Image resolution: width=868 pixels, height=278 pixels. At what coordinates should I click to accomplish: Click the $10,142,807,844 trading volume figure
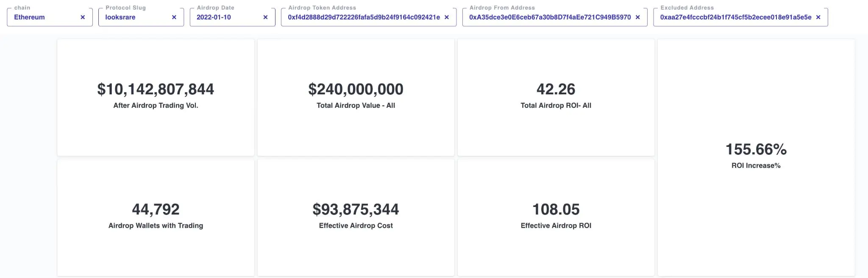(x=156, y=89)
